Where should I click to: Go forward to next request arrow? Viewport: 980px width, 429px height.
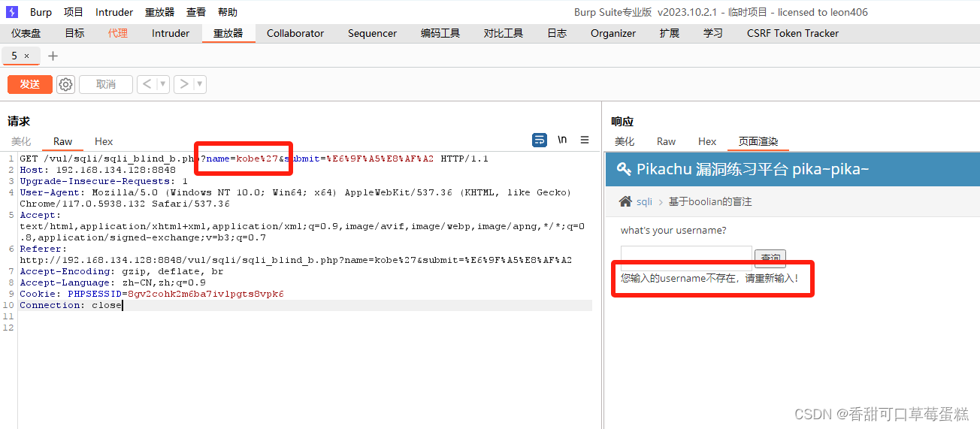tap(184, 84)
